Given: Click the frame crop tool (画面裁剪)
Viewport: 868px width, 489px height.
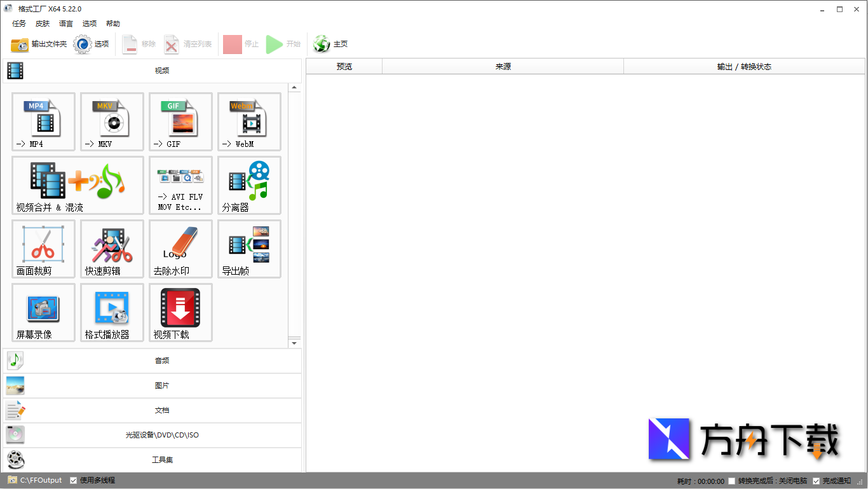Looking at the screenshot, I should click(43, 249).
